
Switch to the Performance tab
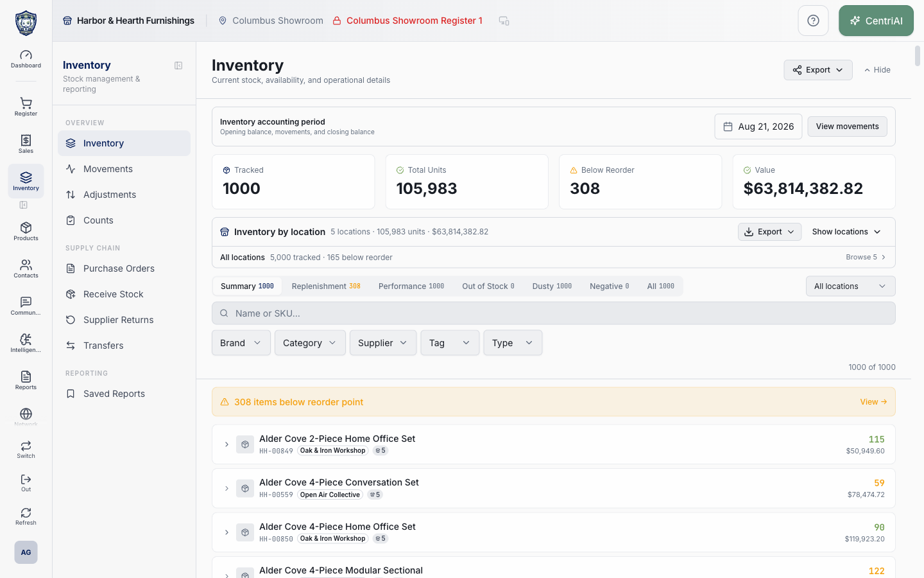(x=411, y=286)
